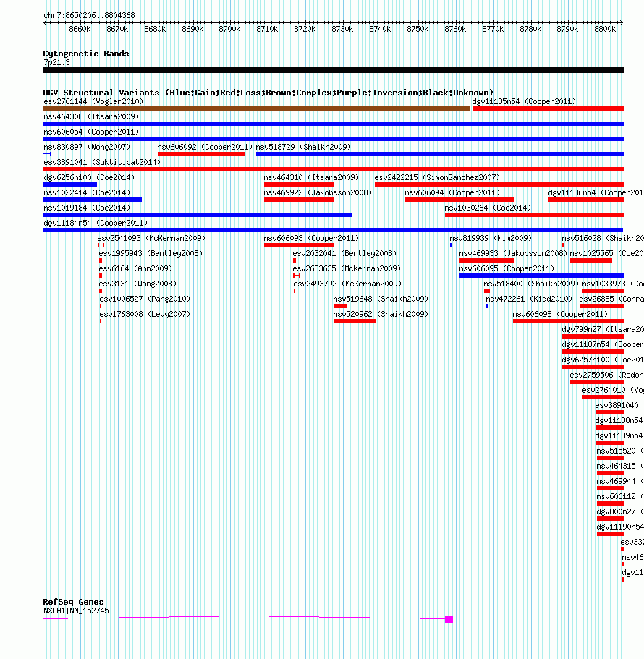
Task: Click the dgv11188n54 variant label
Action: [x=619, y=420]
